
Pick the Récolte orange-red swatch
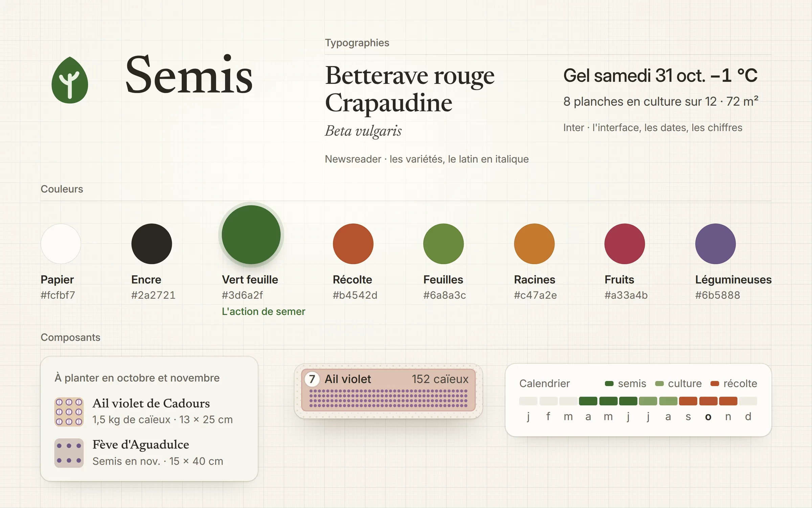[x=353, y=244]
